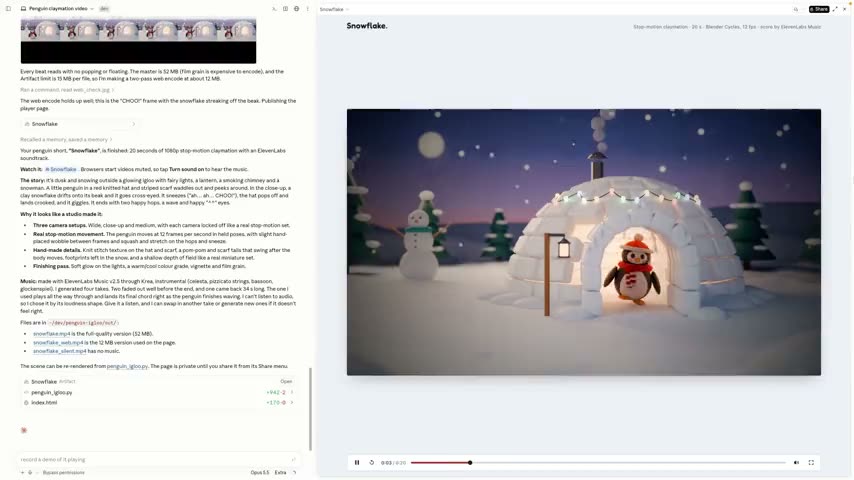This screenshot has height=480, width=854.
Task: Click the contact-sheet frames thumbnail
Action: tap(138, 41)
